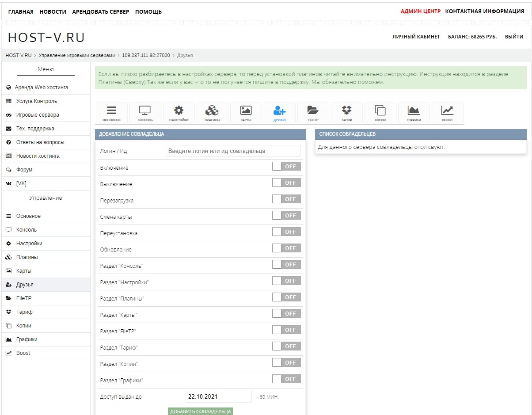Click the Boost line-chart toolbar icon
Screen dimensions: 532x415
[447, 113]
